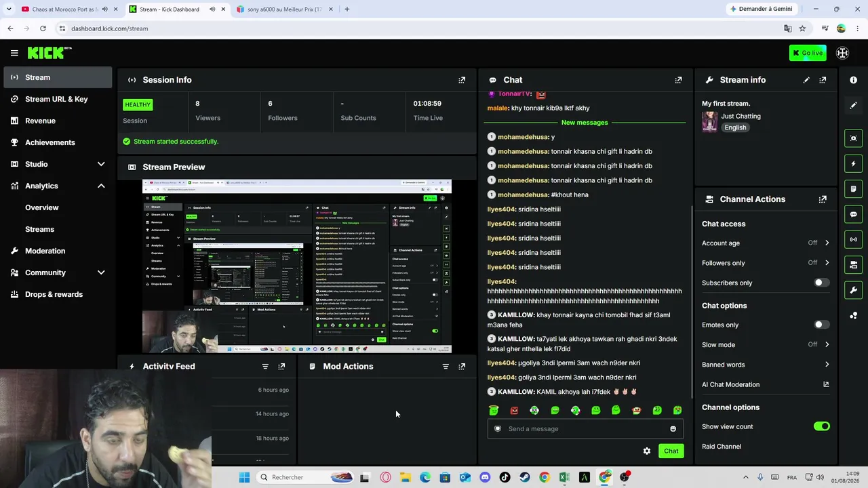
Task: Open the Achievements page
Action: (58, 142)
